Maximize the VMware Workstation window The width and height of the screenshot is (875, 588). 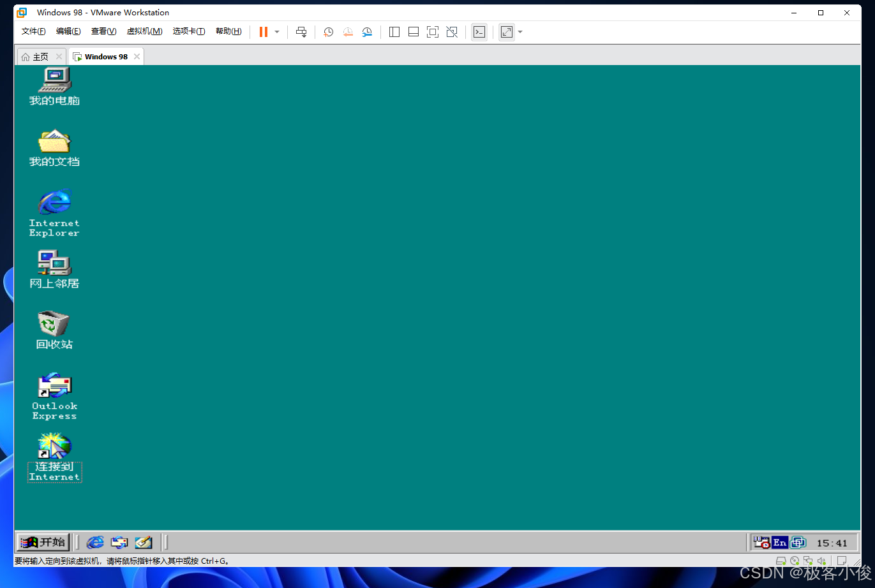coord(821,12)
